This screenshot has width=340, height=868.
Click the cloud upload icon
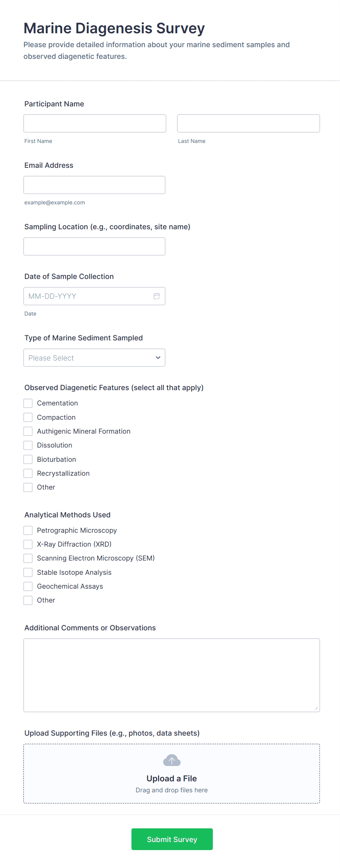tap(172, 761)
